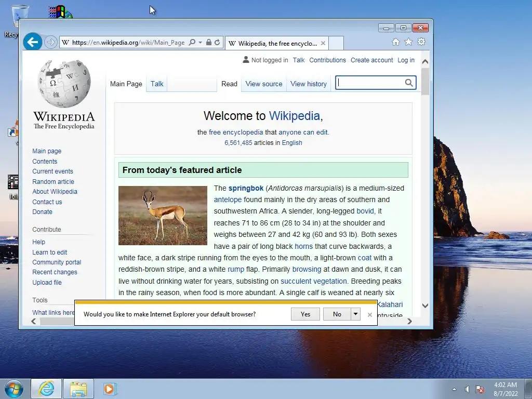Open the Windows Start menu orb
532x399 pixels.
click(x=14, y=389)
